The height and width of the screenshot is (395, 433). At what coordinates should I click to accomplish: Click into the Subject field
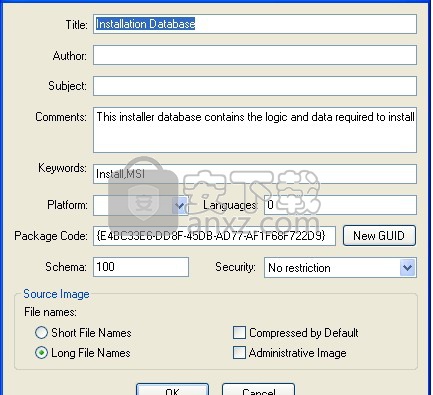(255, 86)
